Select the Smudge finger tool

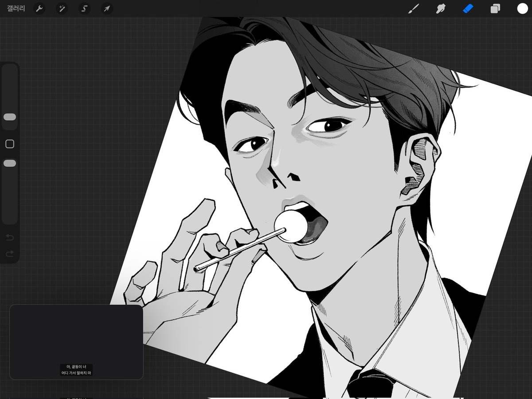[441, 8]
